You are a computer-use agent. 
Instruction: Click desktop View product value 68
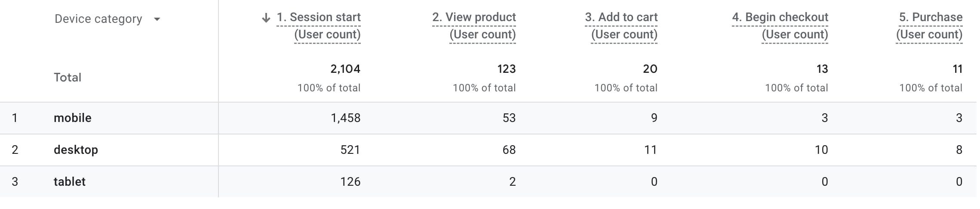(509, 150)
